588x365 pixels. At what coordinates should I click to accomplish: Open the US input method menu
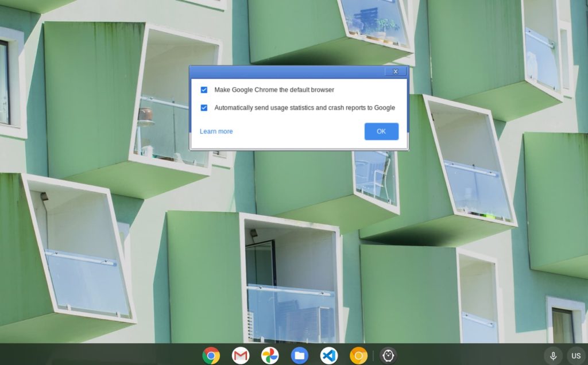point(576,356)
